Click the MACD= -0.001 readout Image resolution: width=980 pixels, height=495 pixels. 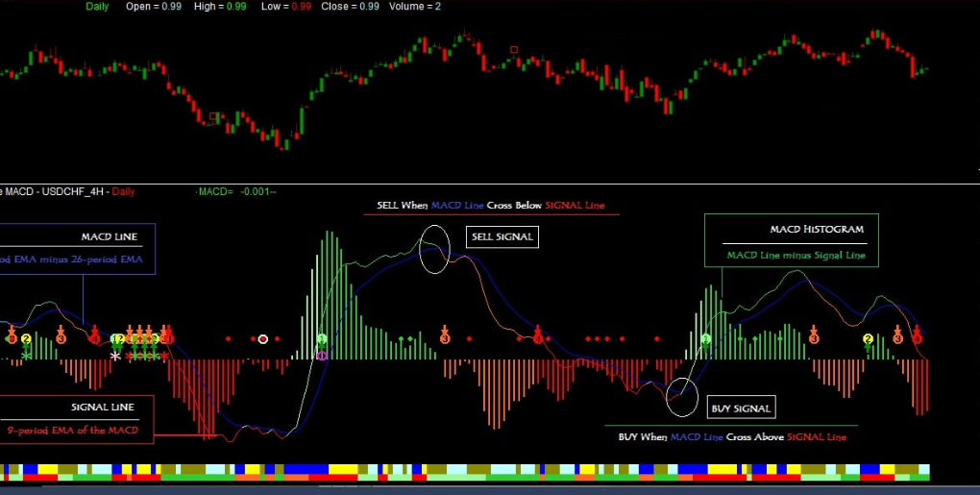[x=237, y=191]
